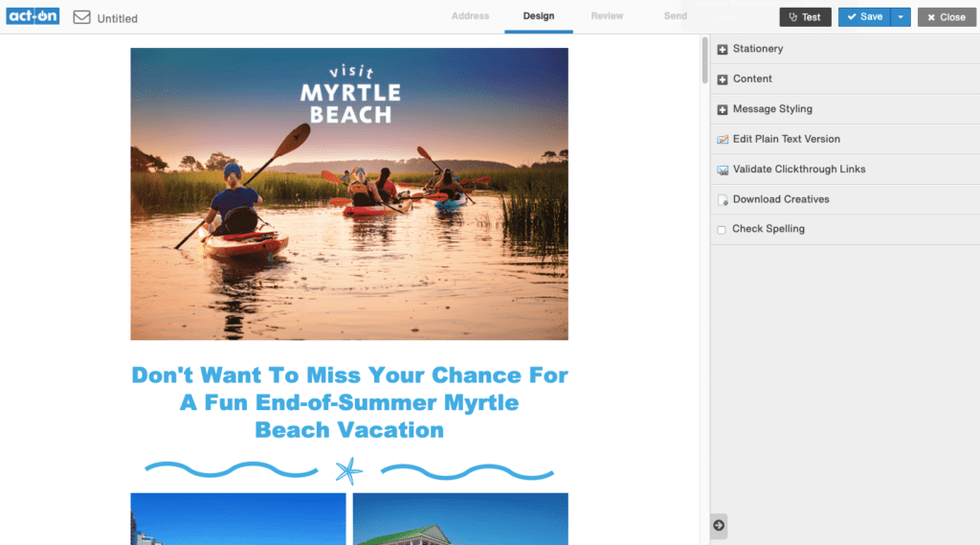Image resolution: width=980 pixels, height=545 pixels.
Task: Go to the Review tab
Action: (607, 16)
